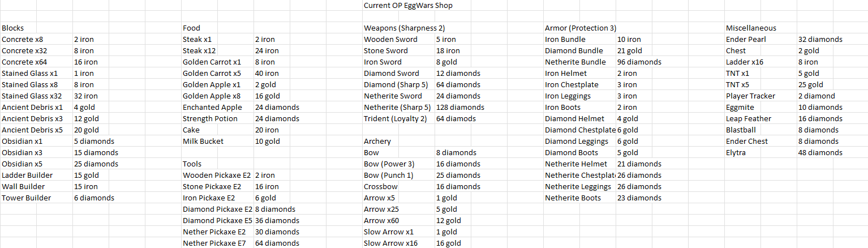Click the 'Archery' header cell
Viewport: 868px width, 248px height.
tap(398, 141)
